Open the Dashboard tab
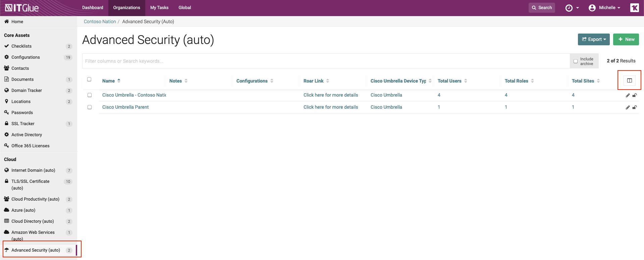The width and height of the screenshot is (644, 260). point(93,8)
